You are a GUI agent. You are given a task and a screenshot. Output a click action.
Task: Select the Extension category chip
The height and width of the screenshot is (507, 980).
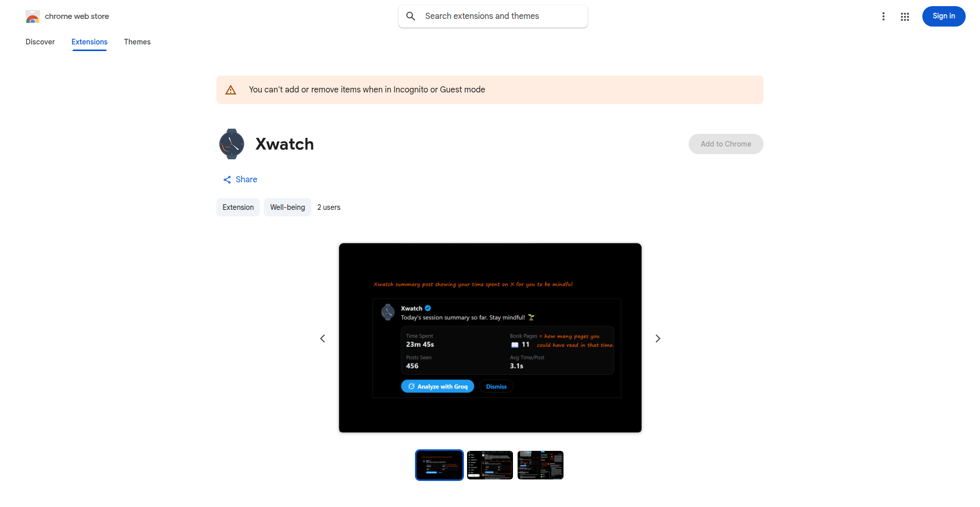(x=238, y=207)
